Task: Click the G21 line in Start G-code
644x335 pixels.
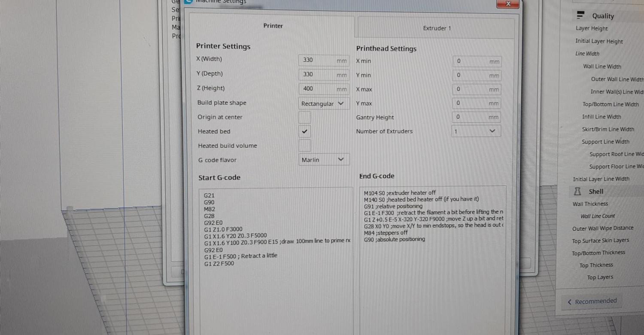Action: pos(209,195)
